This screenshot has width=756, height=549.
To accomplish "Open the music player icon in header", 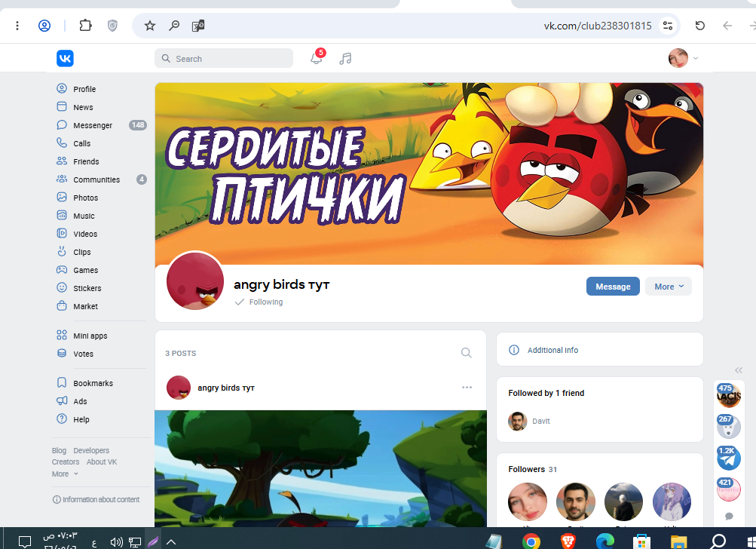I will (x=345, y=58).
